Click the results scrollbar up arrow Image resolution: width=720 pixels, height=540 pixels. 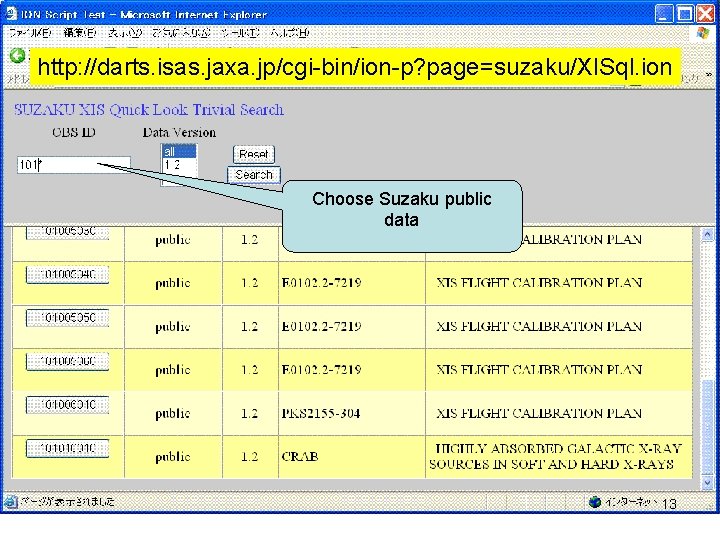click(707, 235)
